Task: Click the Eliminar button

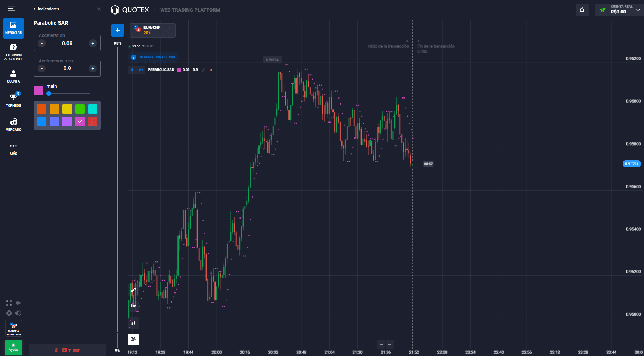Action: click(67, 350)
